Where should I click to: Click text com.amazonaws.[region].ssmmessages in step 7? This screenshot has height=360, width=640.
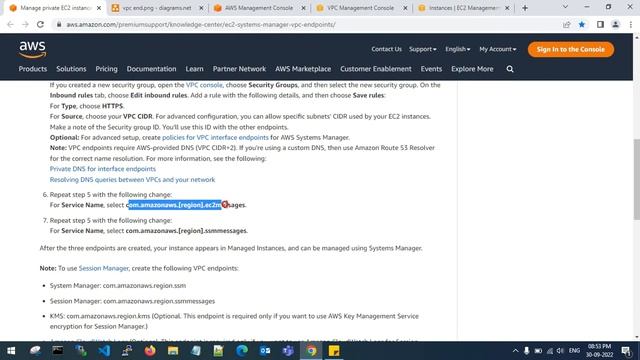coord(186,231)
